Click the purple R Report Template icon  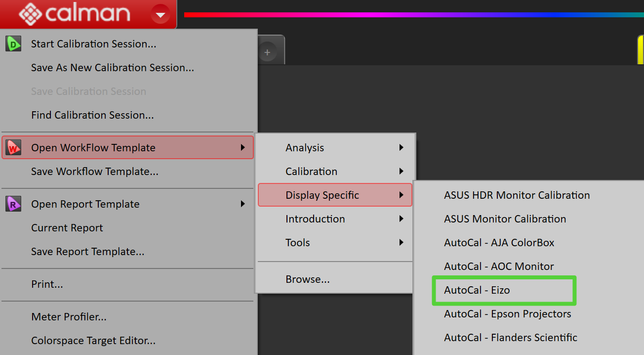13,204
